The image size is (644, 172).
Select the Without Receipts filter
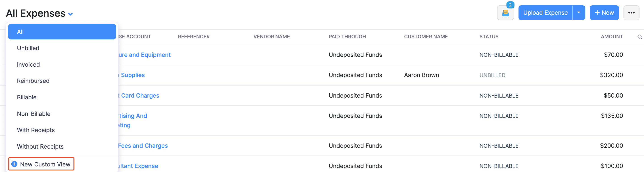click(40, 147)
